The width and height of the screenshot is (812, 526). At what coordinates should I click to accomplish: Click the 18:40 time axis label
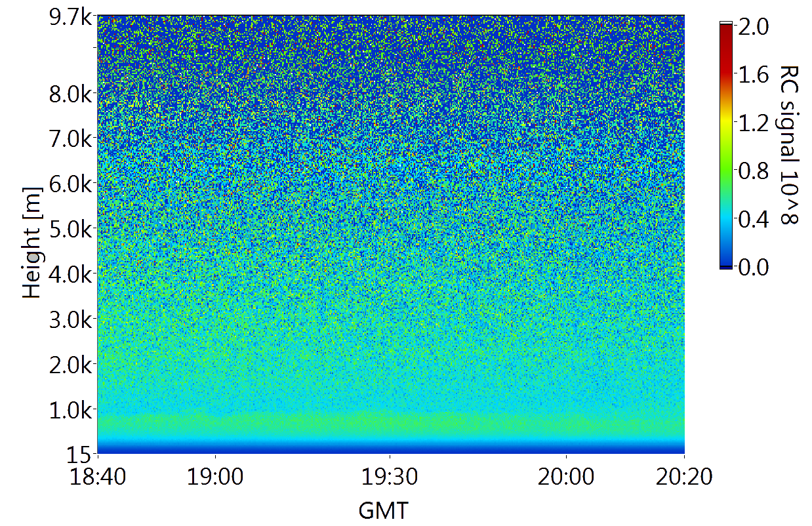click(x=98, y=477)
